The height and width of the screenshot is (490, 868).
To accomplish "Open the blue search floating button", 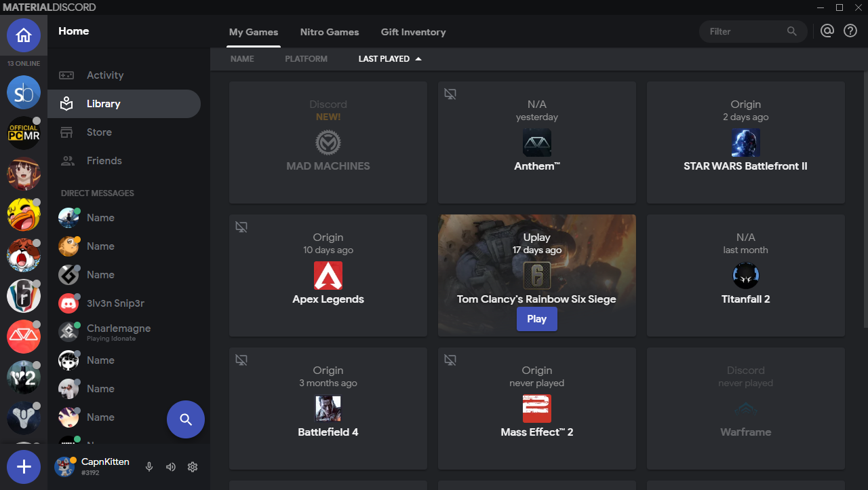I will coord(185,419).
